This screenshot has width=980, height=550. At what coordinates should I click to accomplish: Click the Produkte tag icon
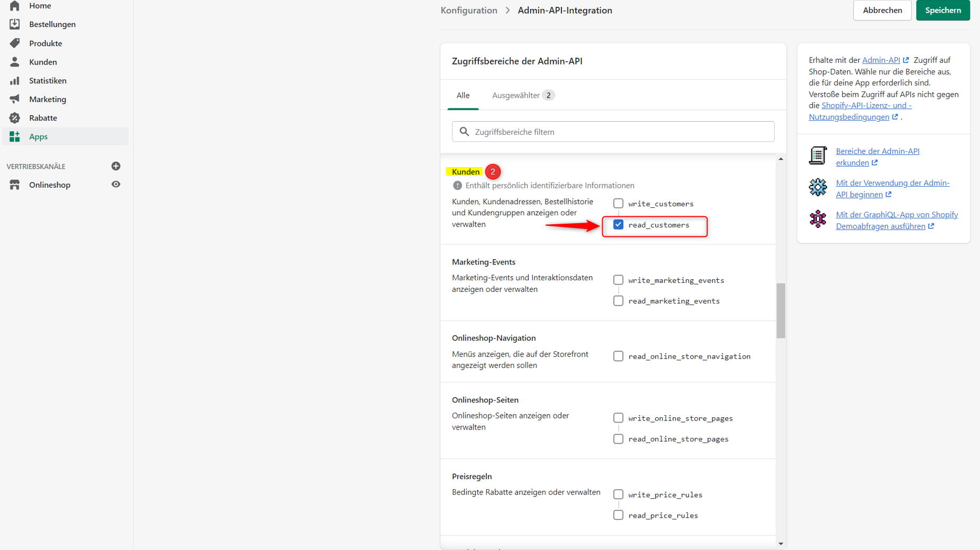15,43
